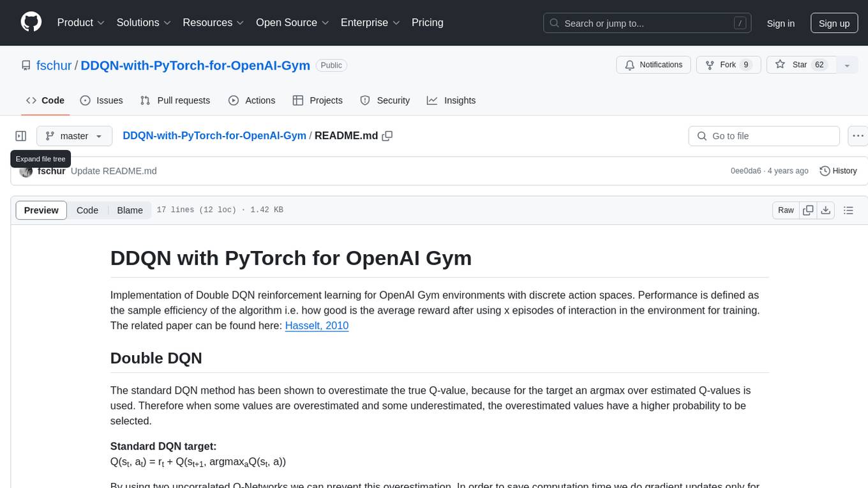Expand the Open Source menu

(292, 22)
